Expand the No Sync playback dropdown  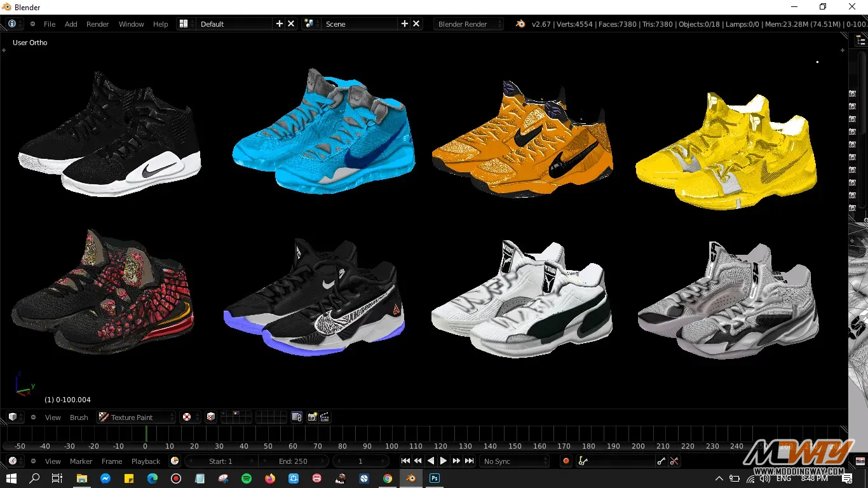coord(514,461)
